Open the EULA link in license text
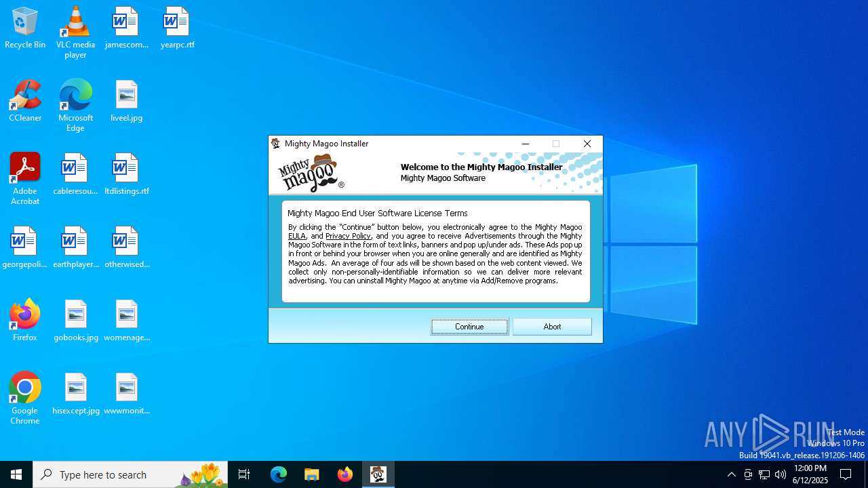 (297, 236)
